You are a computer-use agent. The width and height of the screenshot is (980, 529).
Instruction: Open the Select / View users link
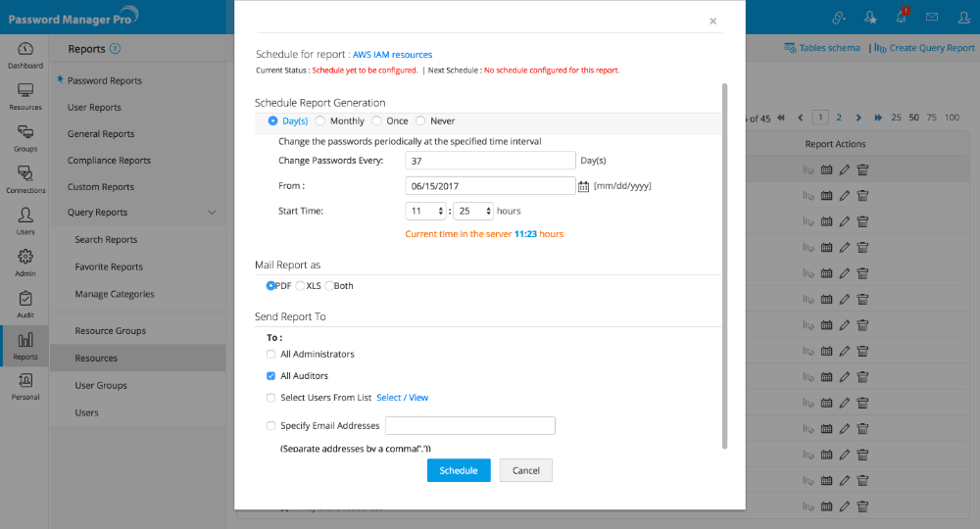[403, 398]
